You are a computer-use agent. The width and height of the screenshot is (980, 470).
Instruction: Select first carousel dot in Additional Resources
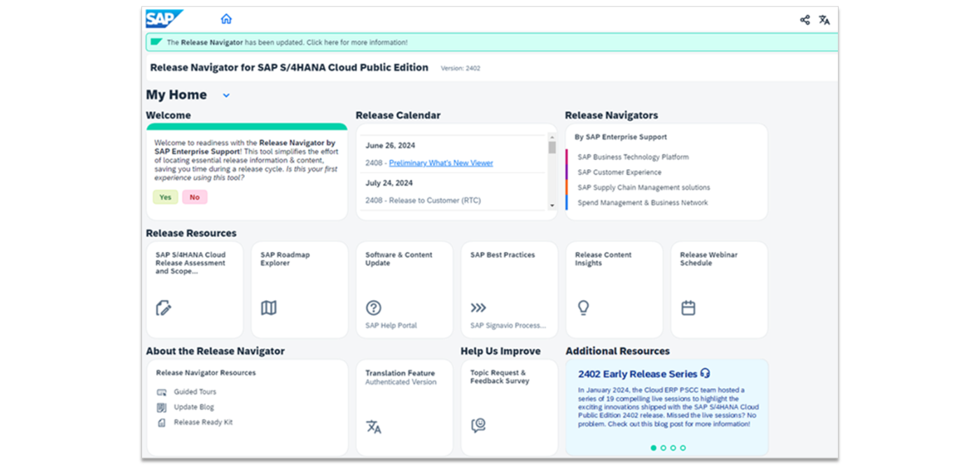coord(653,448)
